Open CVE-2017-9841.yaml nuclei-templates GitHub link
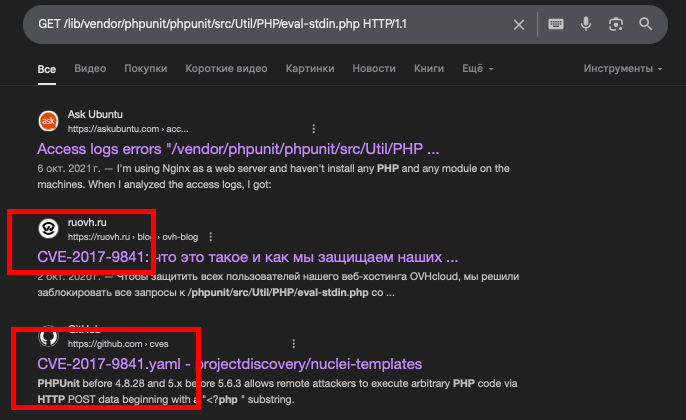The image size is (686, 420). pos(229,363)
